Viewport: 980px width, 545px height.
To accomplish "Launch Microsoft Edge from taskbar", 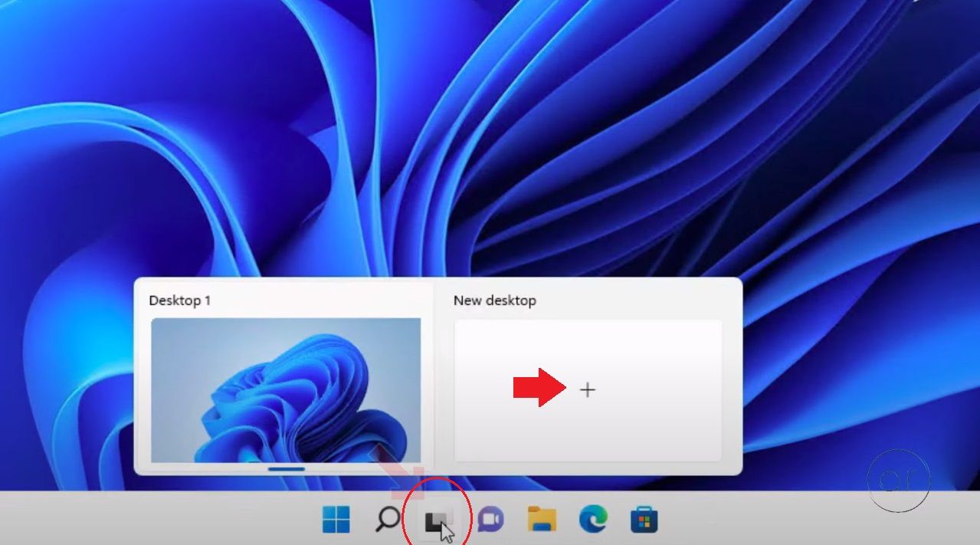I will click(593, 520).
